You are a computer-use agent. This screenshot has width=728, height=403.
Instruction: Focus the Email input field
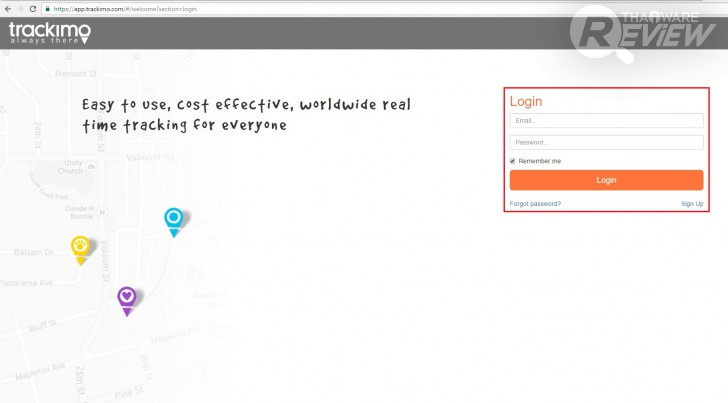click(x=606, y=121)
